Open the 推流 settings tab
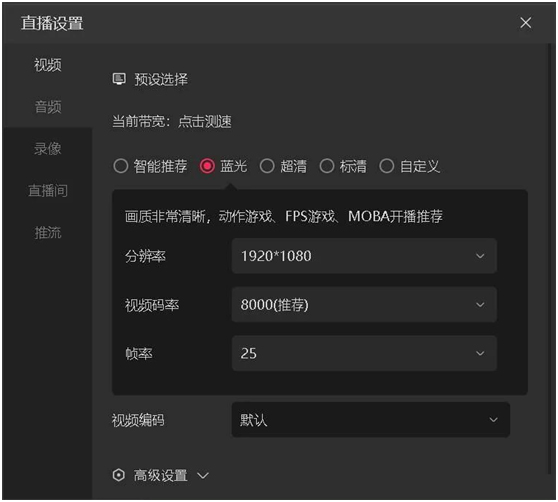558x502 pixels. pos(48,233)
